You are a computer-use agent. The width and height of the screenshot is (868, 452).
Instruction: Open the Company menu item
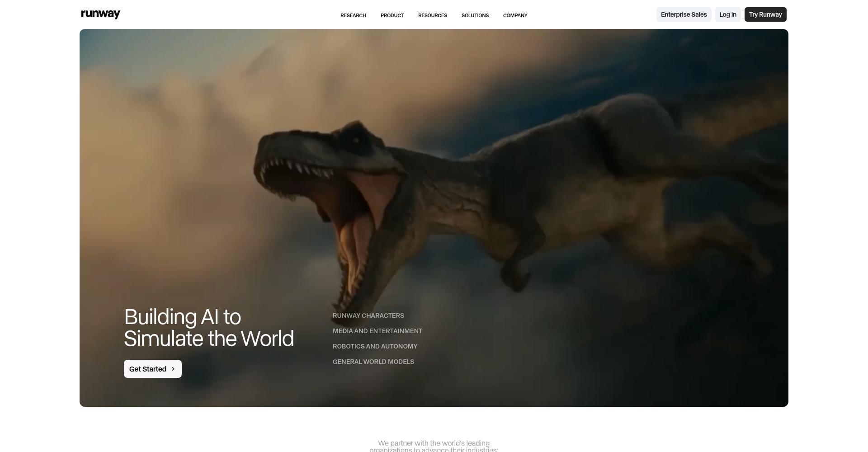515,15
